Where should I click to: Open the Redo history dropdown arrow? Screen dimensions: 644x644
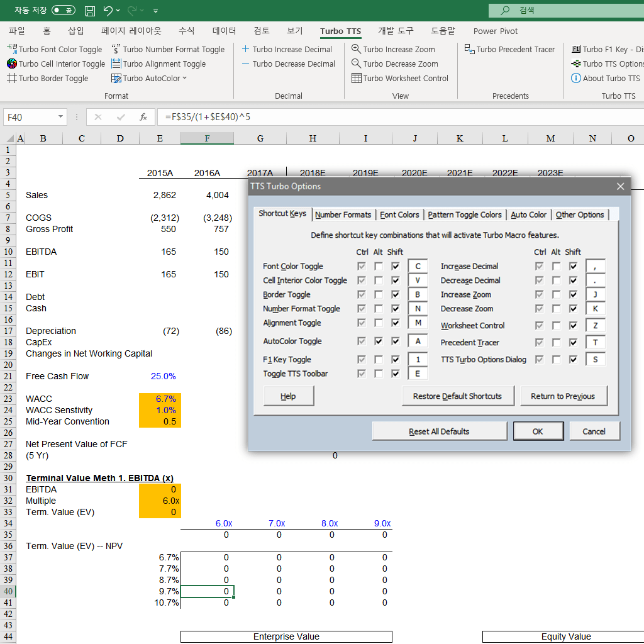point(142,11)
